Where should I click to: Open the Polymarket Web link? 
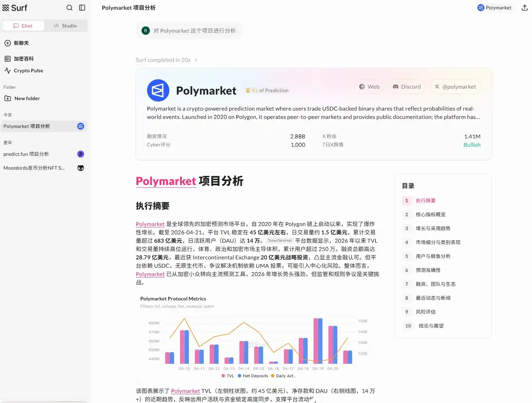[x=369, y=87]
